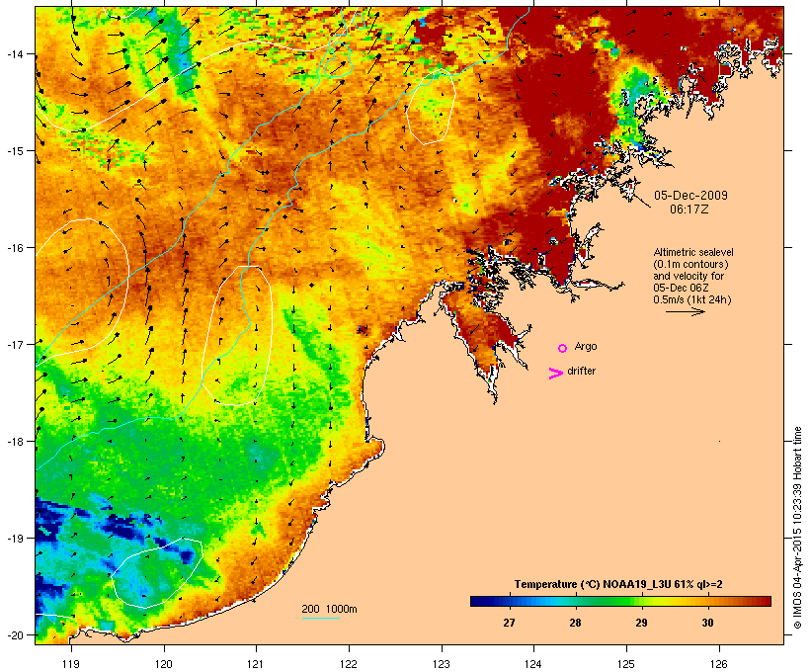Viewport: 810px width, 672px height.
Task: Click the latitude label -19
Action: tap(15, 539)
